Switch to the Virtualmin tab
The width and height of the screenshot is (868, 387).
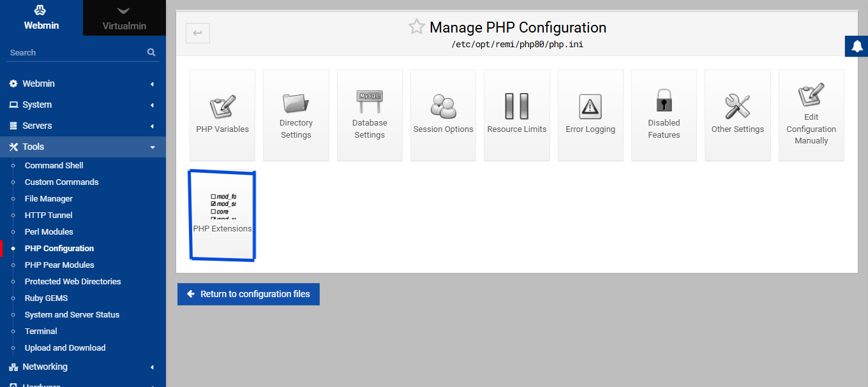[124, 18]
